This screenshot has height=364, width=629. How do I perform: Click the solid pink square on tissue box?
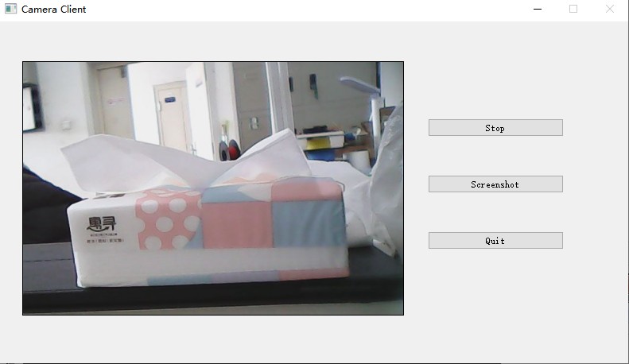coord(238,224)
